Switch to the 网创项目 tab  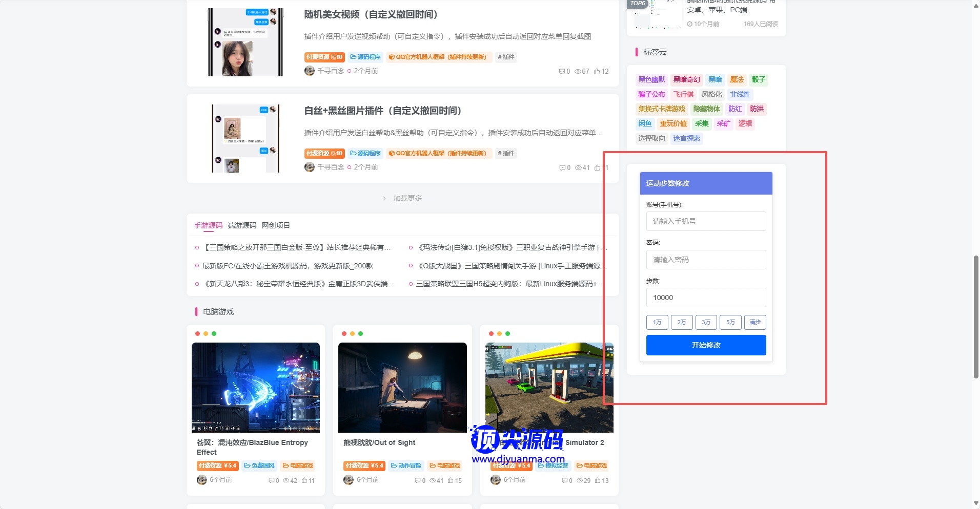point(276,226)
